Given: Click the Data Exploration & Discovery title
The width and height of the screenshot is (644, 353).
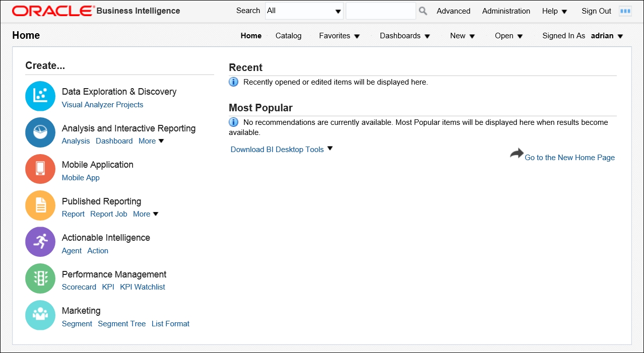Looking at the screenshot, I should pyautogui.click(x=119, y=92).
